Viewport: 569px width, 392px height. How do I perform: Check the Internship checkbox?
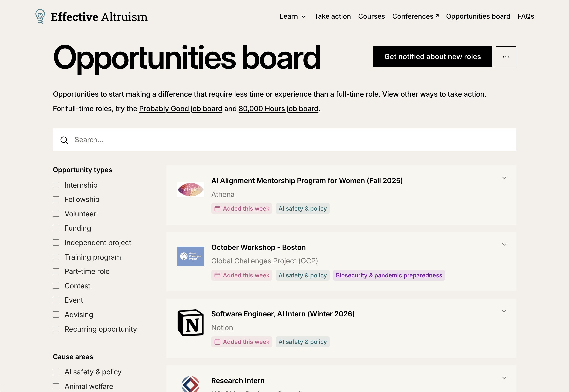(56, 185)
